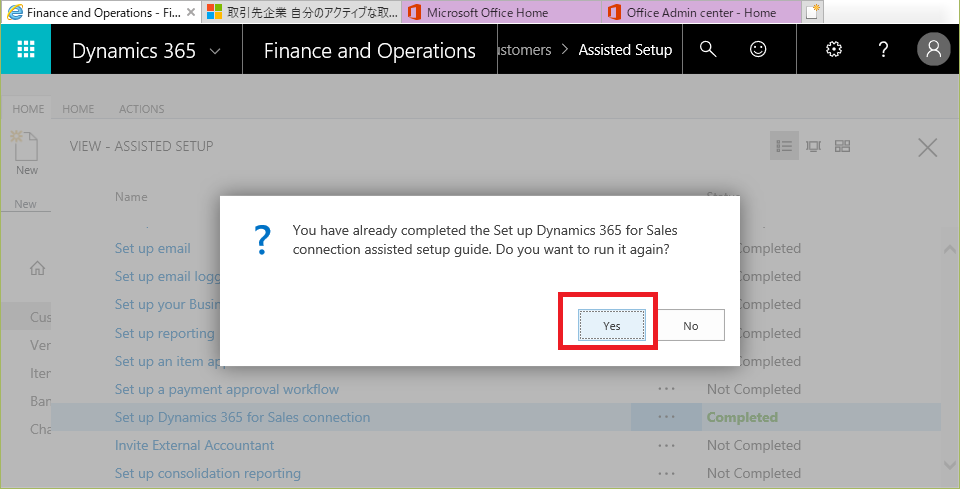
Task: Expand the Dynamics 365 dropdown chevron
Action: (x=215, y=51)
